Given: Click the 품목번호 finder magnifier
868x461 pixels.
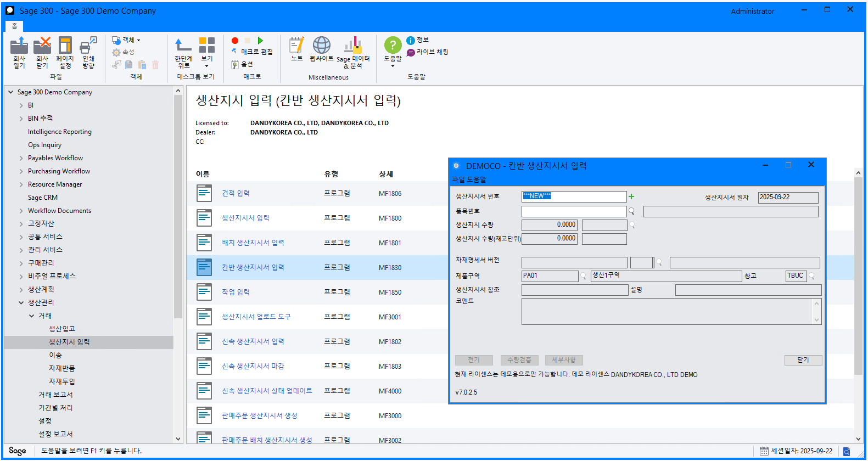Looking at the screenshot, I should 632,211.
